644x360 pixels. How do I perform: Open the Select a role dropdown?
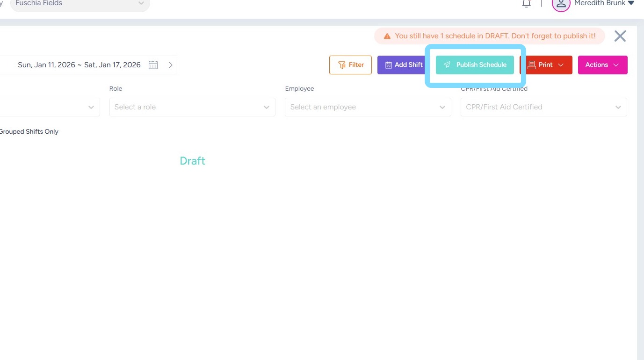click(192, 107)
